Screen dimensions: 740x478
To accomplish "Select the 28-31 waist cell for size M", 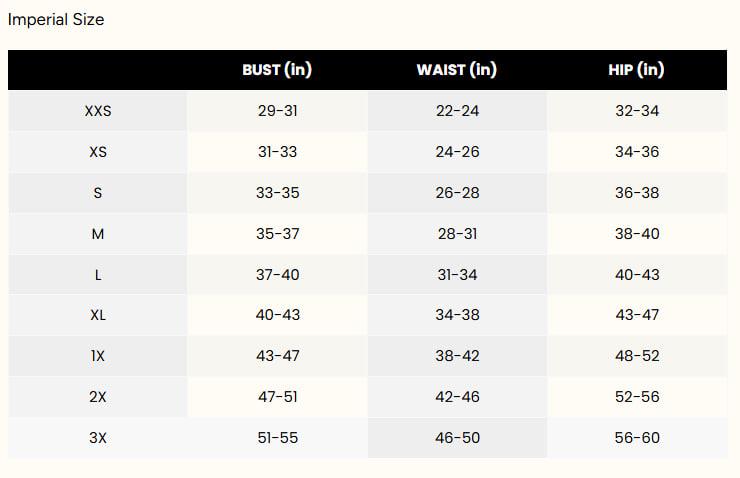I will coord(457,234).
